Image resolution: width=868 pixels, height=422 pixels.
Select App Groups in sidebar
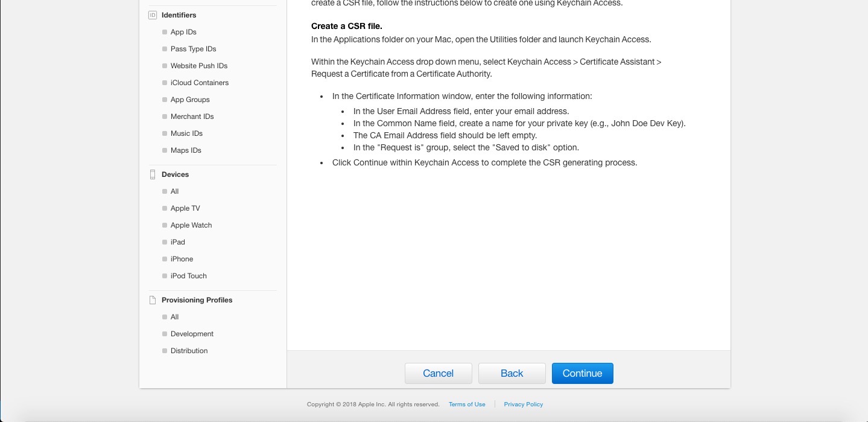tap(190, 100)
